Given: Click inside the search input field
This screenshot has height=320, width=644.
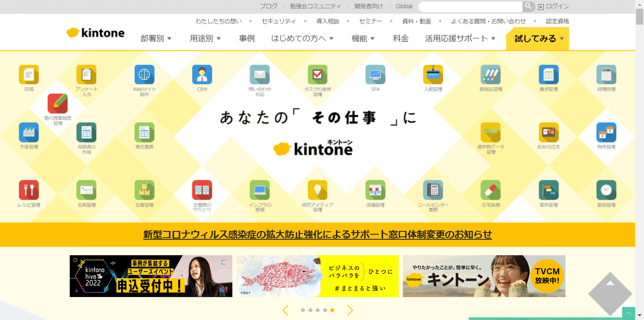Looking at the screenshot, I should (471, 6).
